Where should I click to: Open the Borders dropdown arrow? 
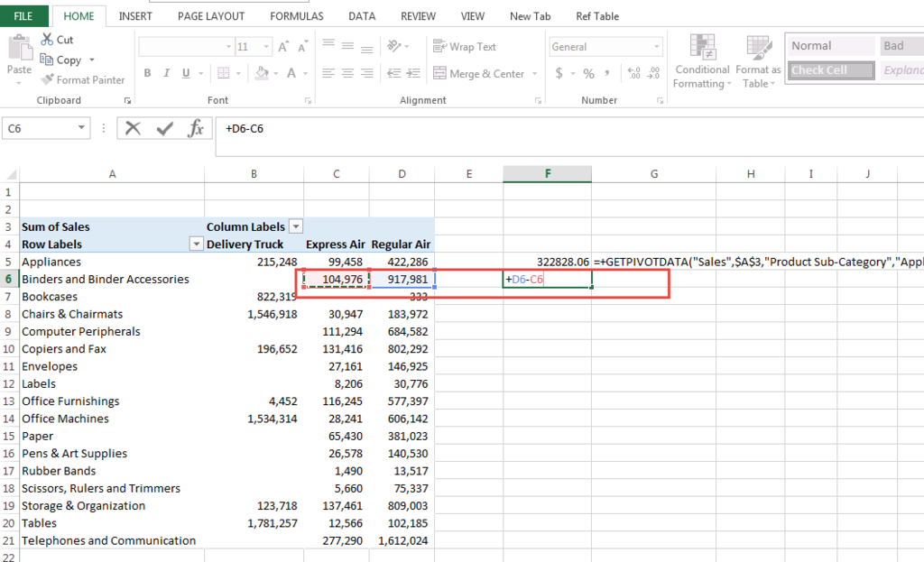tap(238, 74)
